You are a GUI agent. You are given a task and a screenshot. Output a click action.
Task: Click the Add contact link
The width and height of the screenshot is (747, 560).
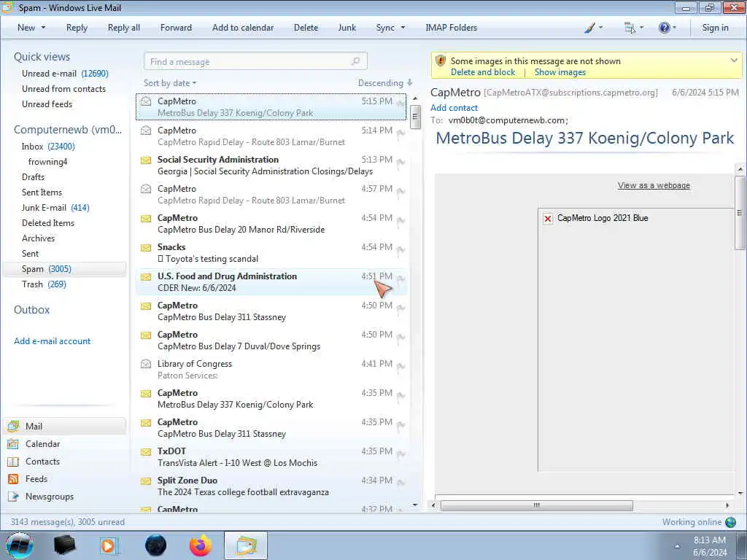pyautogui.click(x=454, y=108)
